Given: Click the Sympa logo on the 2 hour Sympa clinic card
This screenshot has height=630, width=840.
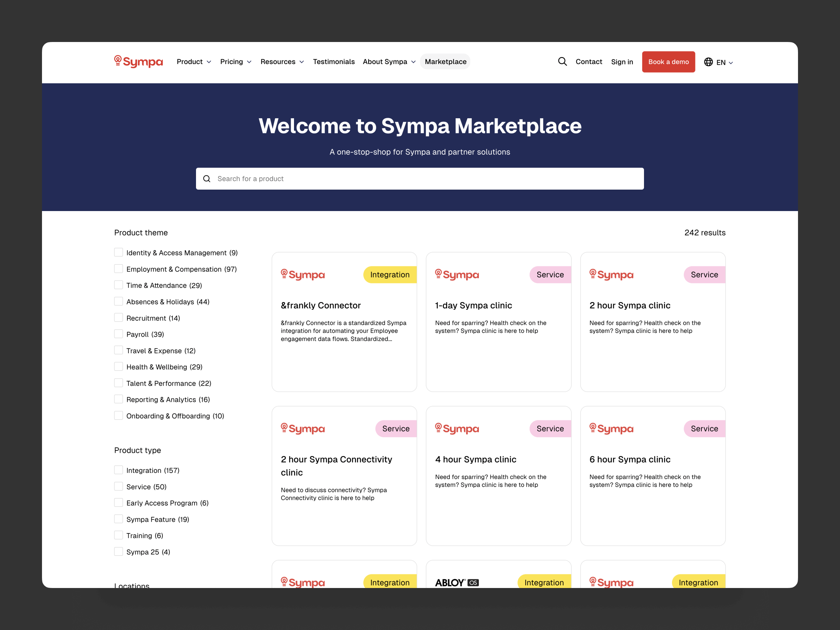Looking at the screenshot, I should [611, 274].
